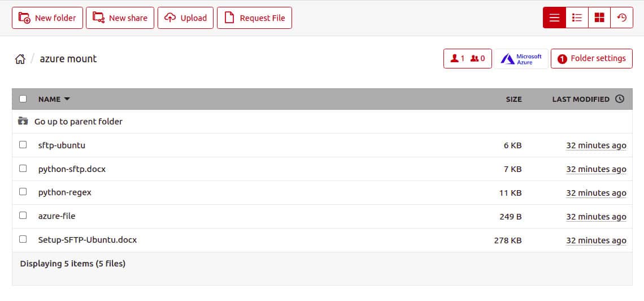Open the New share button
The height and width of the screenshot is (301, 644).
(120, 18)
